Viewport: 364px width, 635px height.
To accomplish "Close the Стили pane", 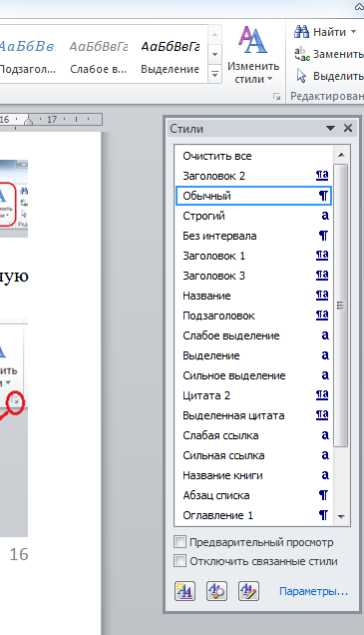I will click(348, 128).
